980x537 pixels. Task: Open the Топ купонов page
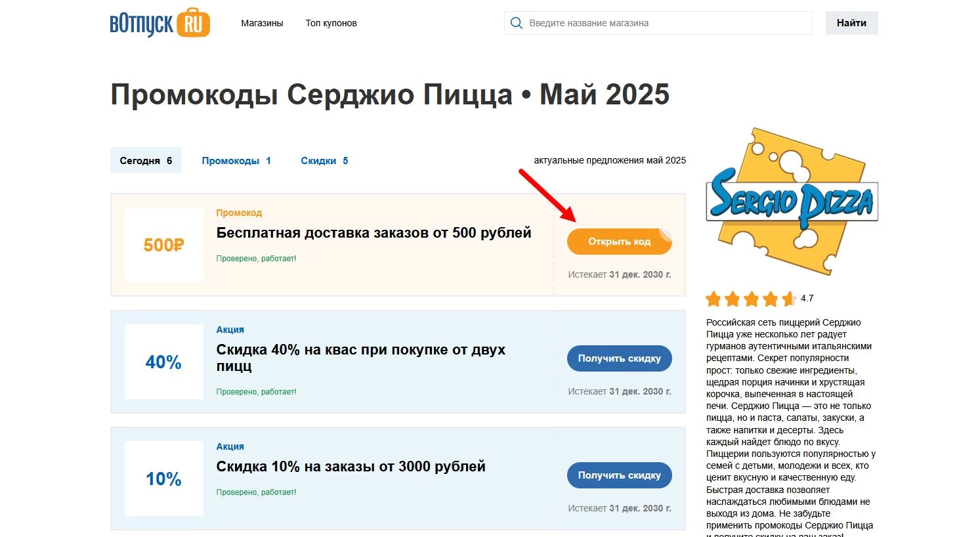[331, 22]
